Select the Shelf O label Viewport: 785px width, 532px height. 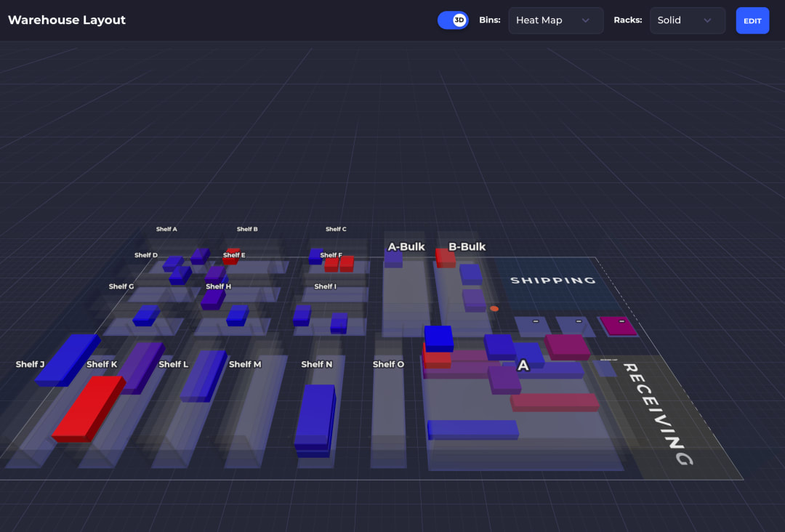tap(388, 364)
